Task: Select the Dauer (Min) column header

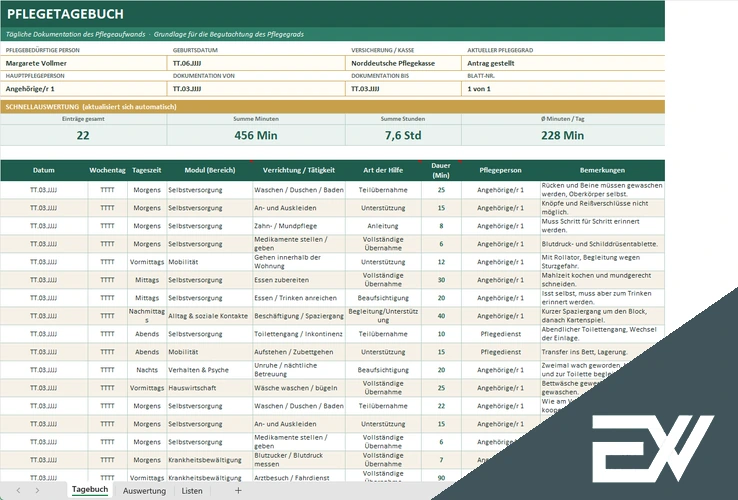Action: coord(441,170)
